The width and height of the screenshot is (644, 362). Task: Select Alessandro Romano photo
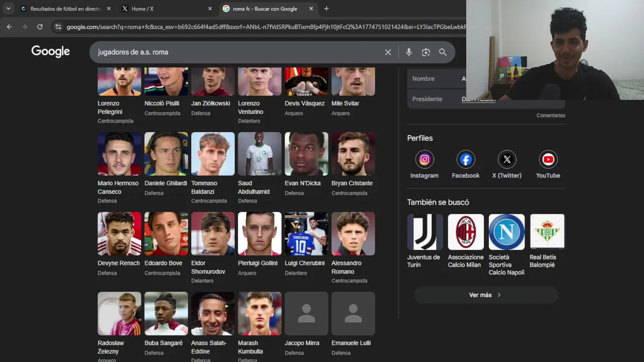point(353,234)
